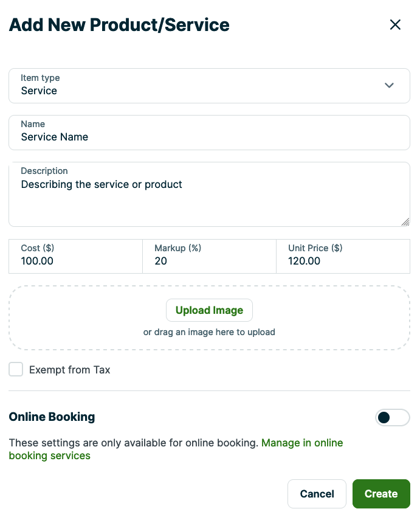The image size is (420, 520).
Task: Click the Upload Image button
Action: [x=209, y=310]
